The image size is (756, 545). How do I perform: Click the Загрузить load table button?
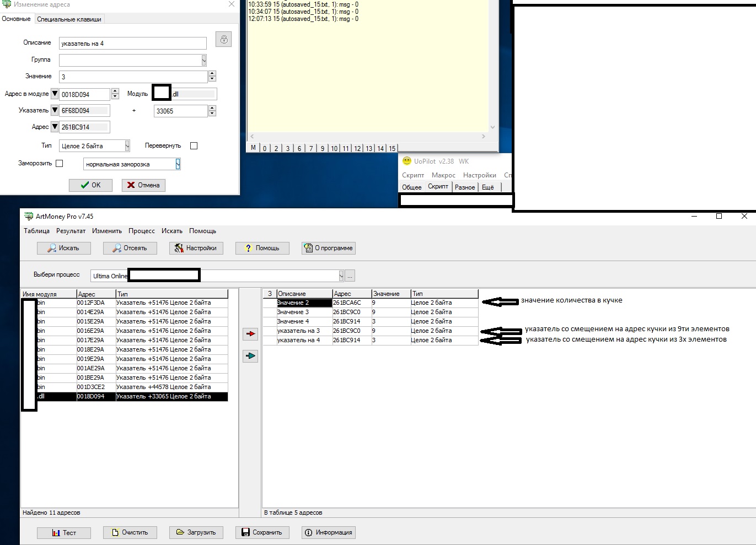(196, 532)
